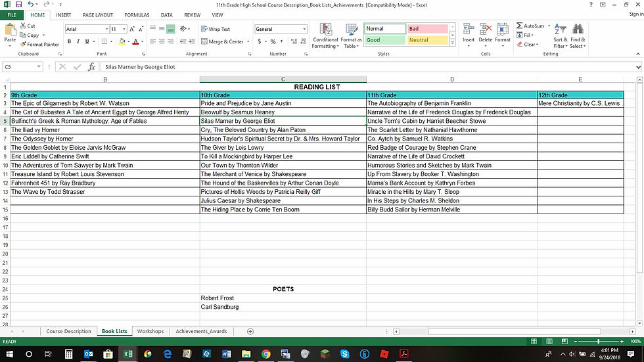Apply percent style
The image size is (644, 362).
click(x=273, y=41)
